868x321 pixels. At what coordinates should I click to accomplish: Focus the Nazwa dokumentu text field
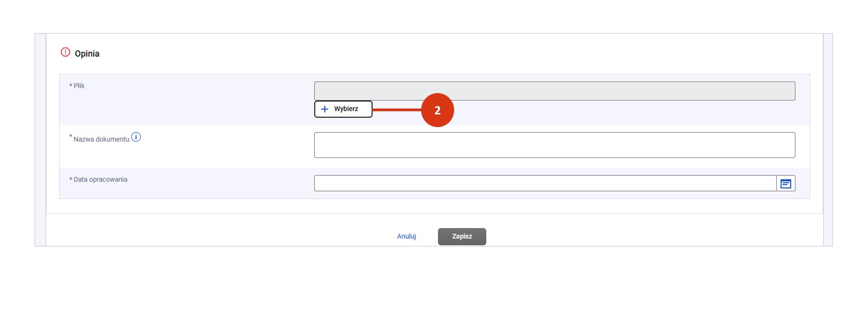(x=554, y=145)
